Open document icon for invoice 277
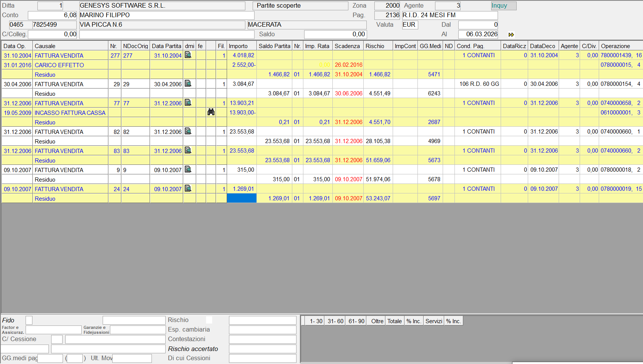 [188, 55]
